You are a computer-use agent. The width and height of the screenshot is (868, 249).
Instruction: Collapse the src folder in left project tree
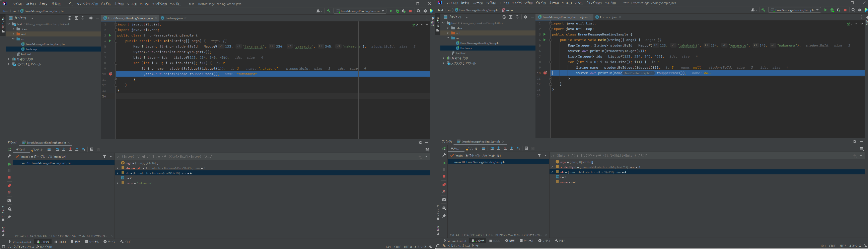(x=13, y=39)
